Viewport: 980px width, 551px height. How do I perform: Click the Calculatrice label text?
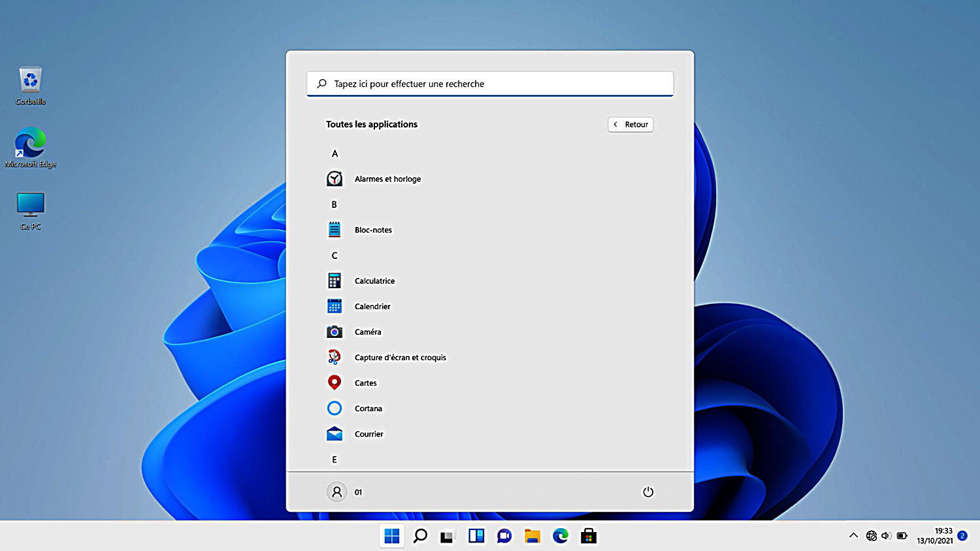[374, 280]
